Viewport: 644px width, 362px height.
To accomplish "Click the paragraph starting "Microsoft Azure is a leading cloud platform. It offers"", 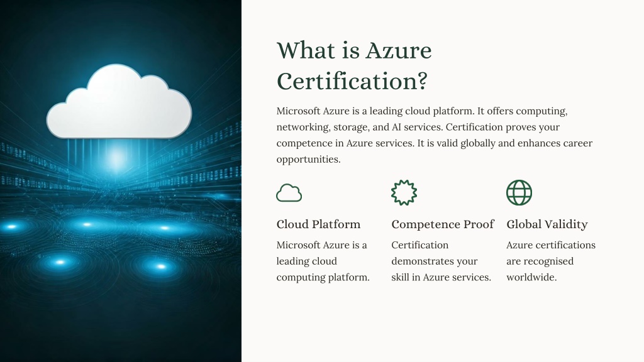I will (x=435, y=135).
